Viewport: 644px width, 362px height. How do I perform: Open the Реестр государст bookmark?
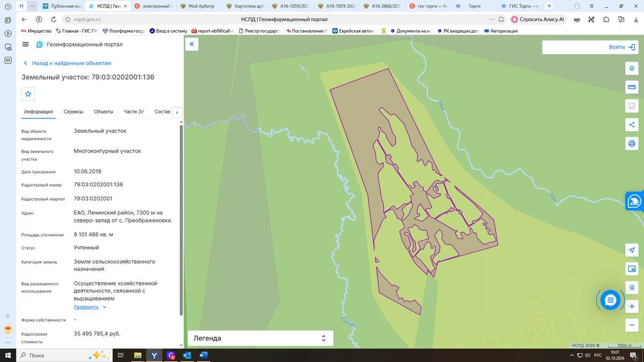259,31
